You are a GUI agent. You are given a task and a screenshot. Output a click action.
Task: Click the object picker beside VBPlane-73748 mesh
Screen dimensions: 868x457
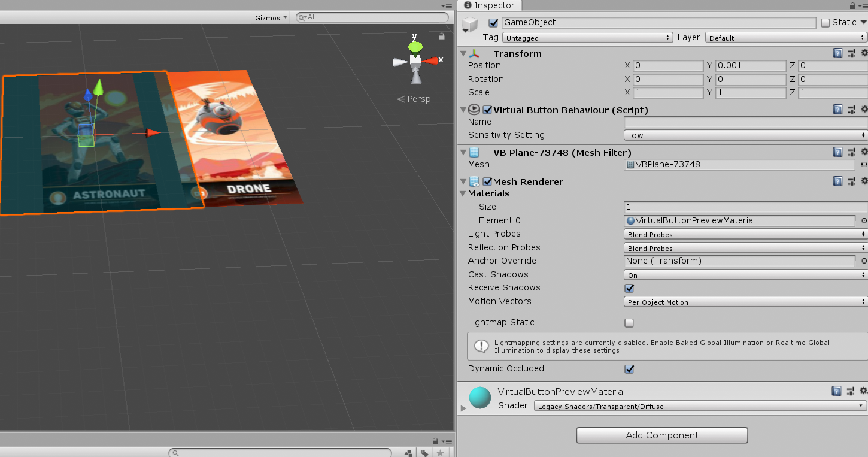click(x=863, y=164)
